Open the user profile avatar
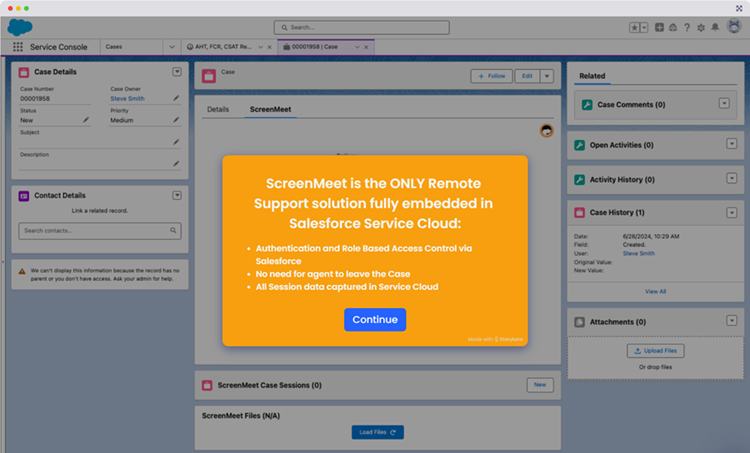The image size is (750, 453). coord(734,26)
